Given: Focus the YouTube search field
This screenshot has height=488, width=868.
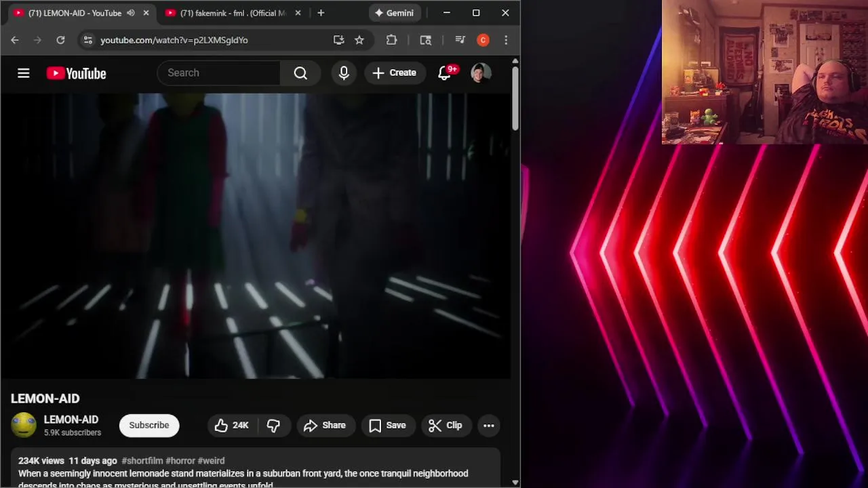Looking at the screenshot, I should click(x=218, y=73).
